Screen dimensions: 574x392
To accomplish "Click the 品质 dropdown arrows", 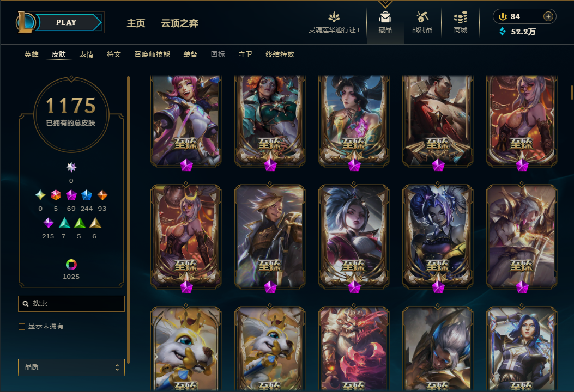I will 117,367.
